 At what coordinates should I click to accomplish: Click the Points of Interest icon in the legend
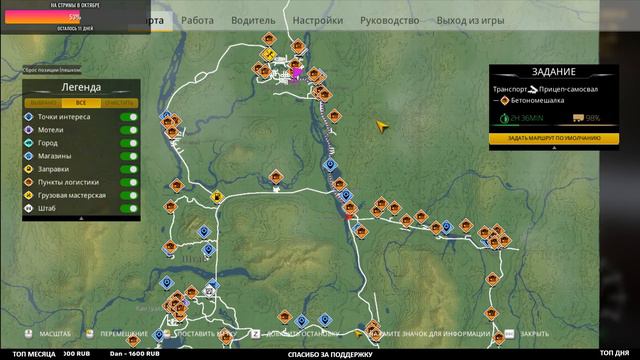click(x=29, y=117)
